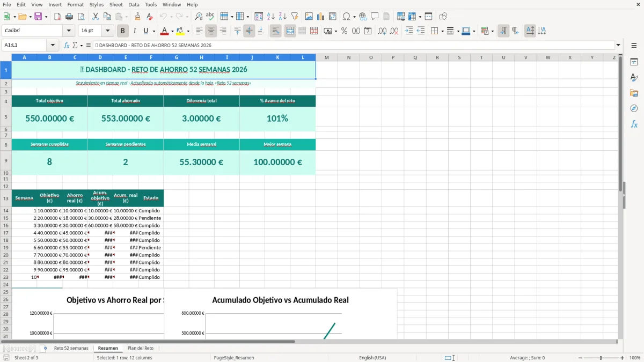Export as PDF using the toolbar icon

click(57, 17)
